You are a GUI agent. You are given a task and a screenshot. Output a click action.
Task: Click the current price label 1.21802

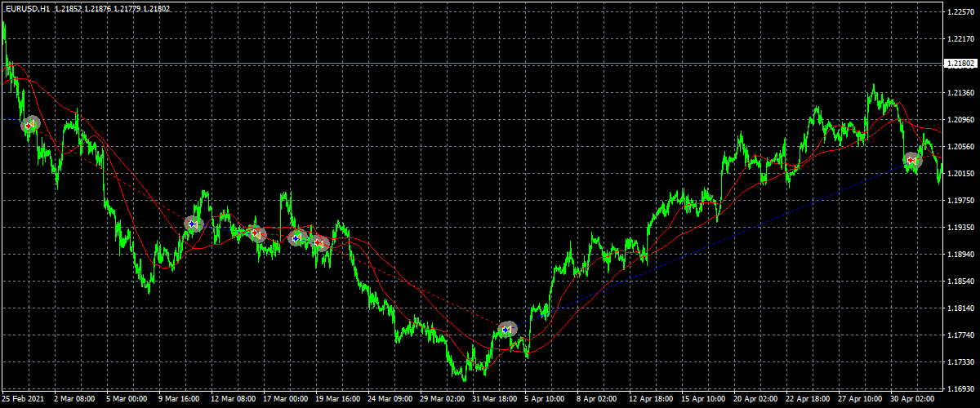pos(960,64)
